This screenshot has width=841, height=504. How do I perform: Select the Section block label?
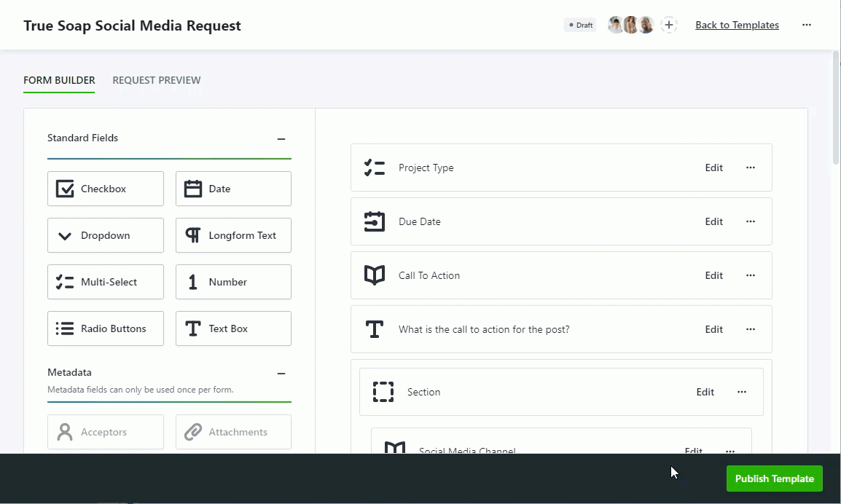(x=423, y=392)
